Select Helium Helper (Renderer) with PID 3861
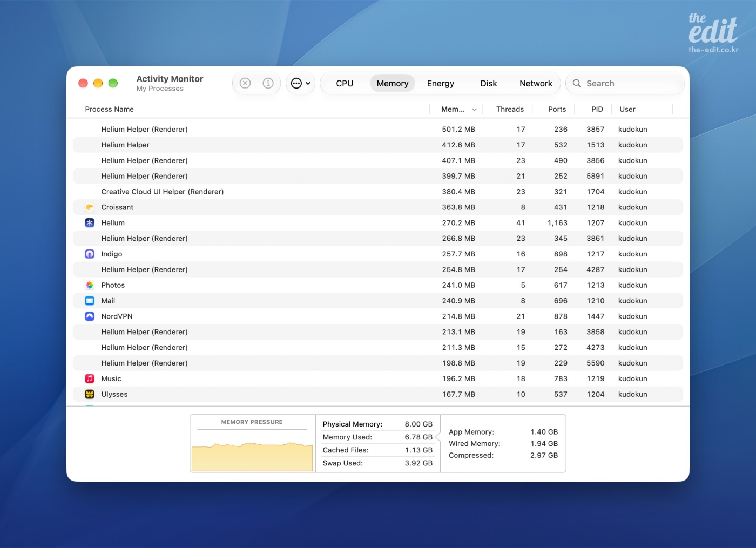 [378, 239]
